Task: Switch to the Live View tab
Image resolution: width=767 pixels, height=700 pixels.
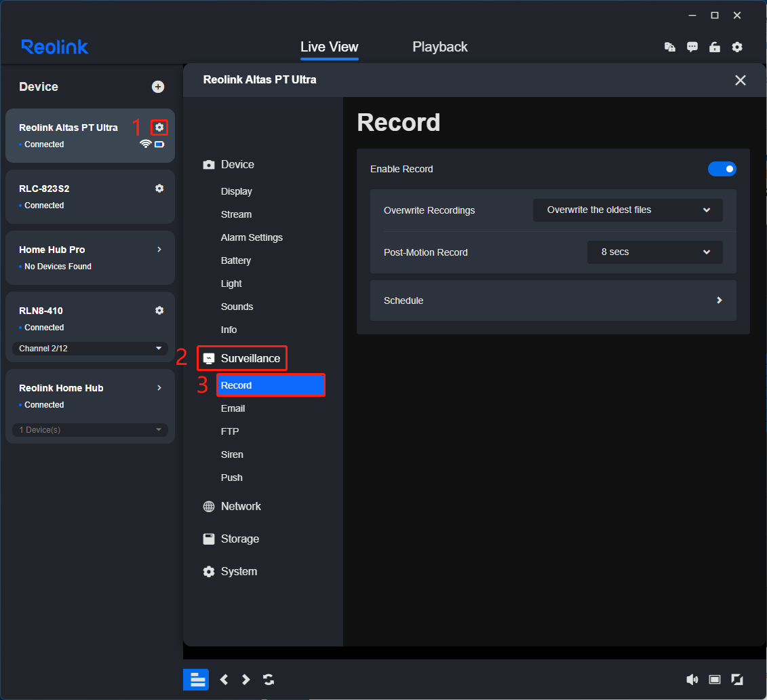Action: click(329, 47)
